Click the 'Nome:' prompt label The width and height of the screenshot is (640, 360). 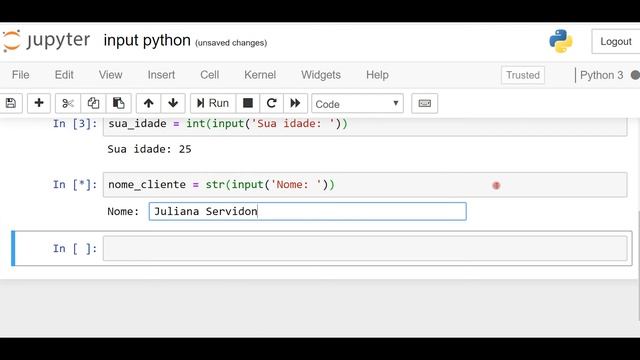[x=123, y=211]
